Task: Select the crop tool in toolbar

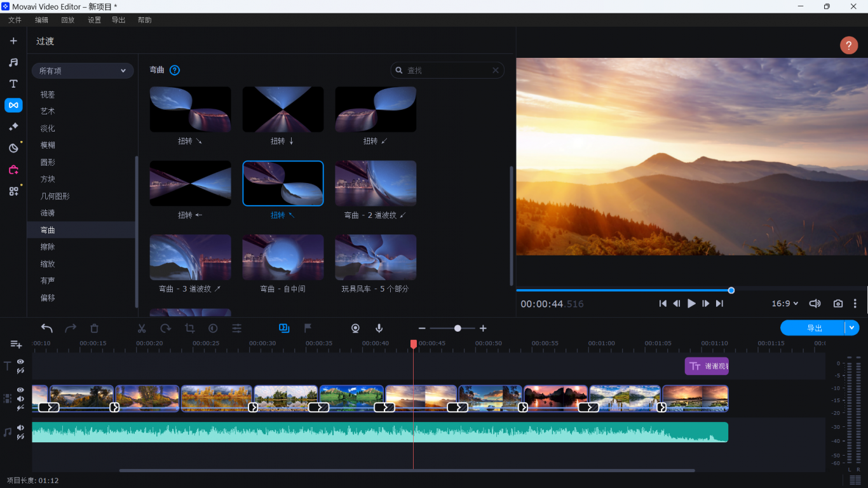Action: (x=189, y=328)
